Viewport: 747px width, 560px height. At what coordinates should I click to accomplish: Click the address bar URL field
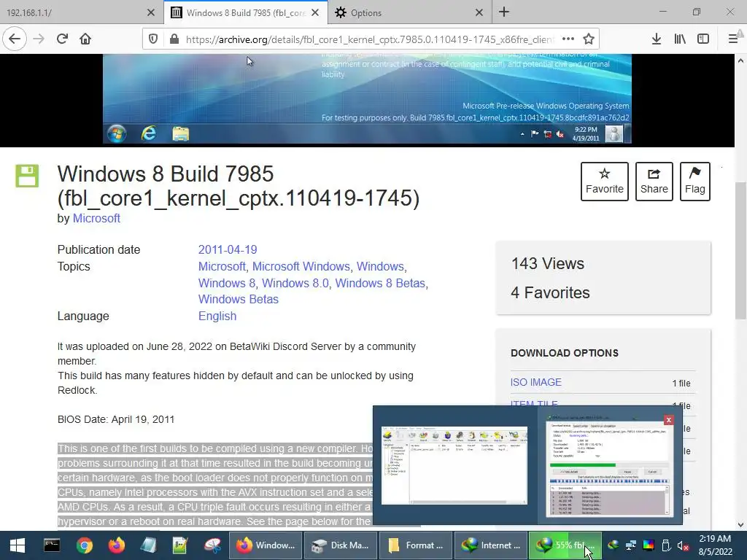click(369, 39)
